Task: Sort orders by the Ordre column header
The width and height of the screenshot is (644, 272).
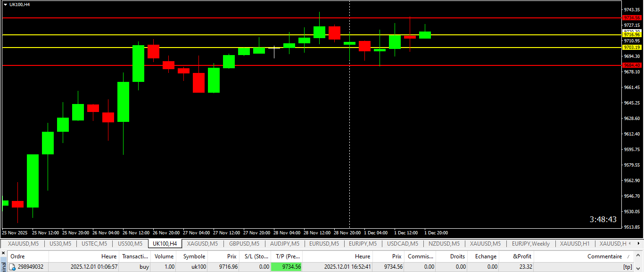Action: click(18, 256)
